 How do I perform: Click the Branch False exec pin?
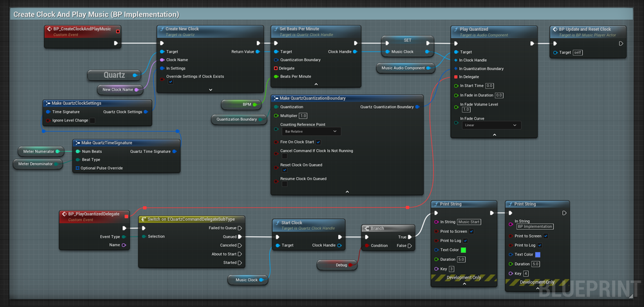[411, 246]
